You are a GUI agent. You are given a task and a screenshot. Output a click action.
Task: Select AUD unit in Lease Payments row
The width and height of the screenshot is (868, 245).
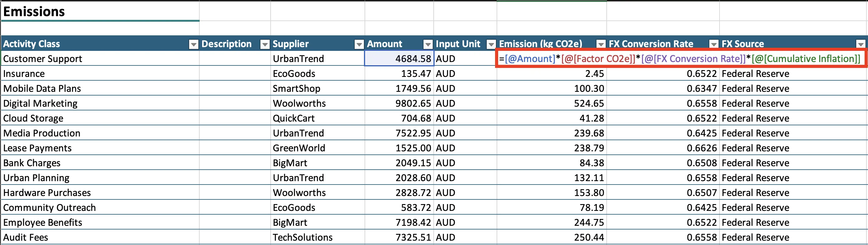point(465,148)
